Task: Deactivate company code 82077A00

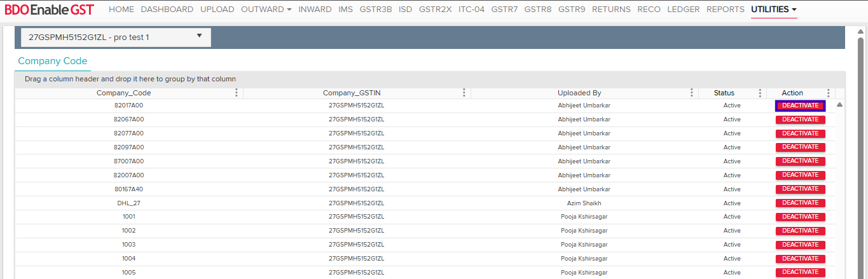Action: (x=800, y=133)
